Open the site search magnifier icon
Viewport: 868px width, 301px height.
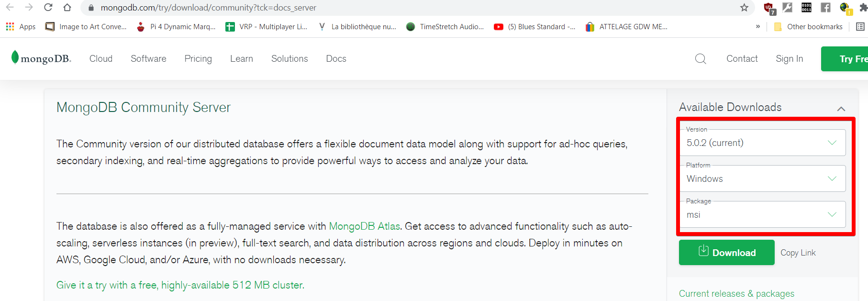[701, 59]
